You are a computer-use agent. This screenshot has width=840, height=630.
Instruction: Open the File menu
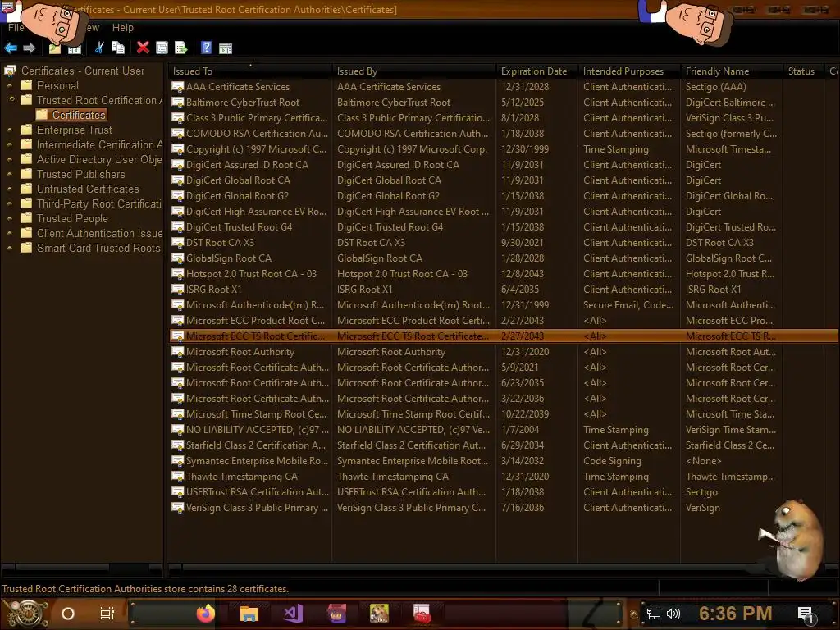tap(15, 27)
